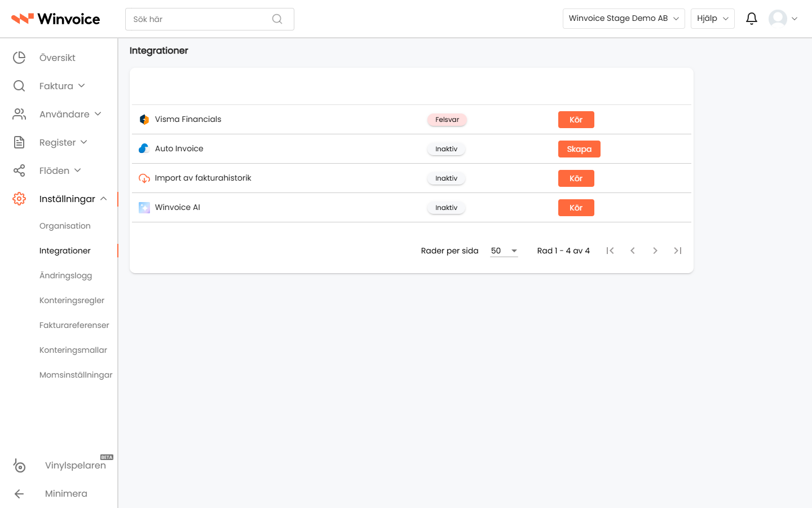This screenshot has width=812, height=508.
Task: Click the Översikt pie chart icon
Action: click(19, 58)
